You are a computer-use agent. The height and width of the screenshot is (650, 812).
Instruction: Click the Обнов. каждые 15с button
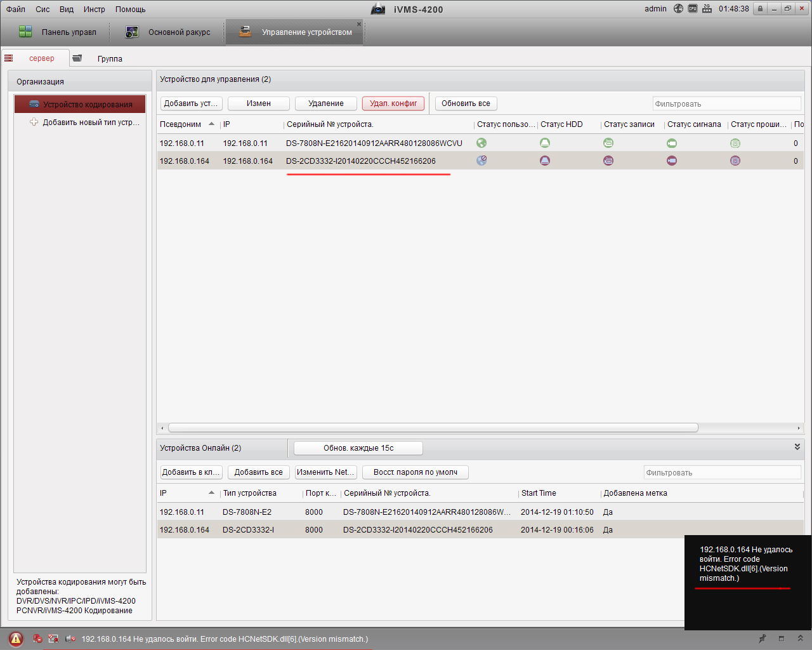(x=358, y=448)
